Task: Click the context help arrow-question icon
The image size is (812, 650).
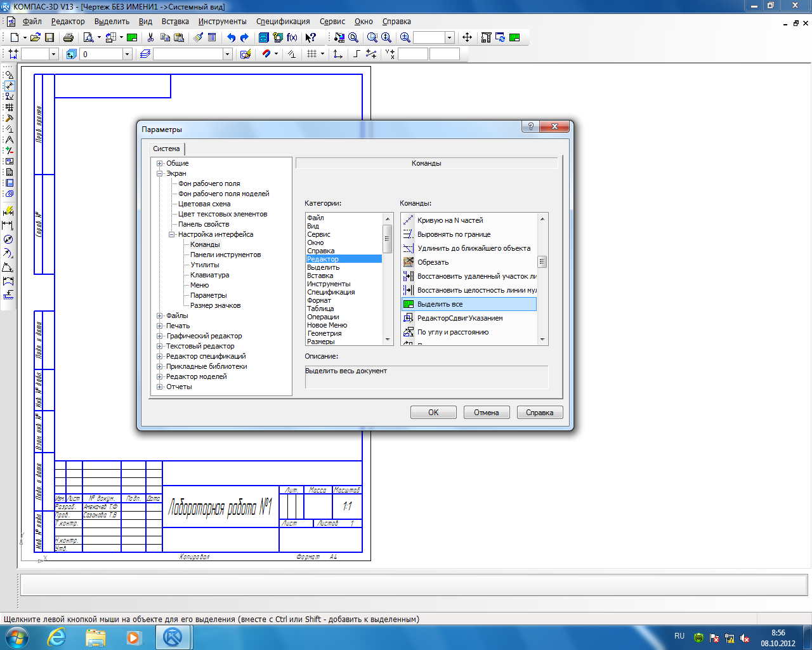Action: 311,37
